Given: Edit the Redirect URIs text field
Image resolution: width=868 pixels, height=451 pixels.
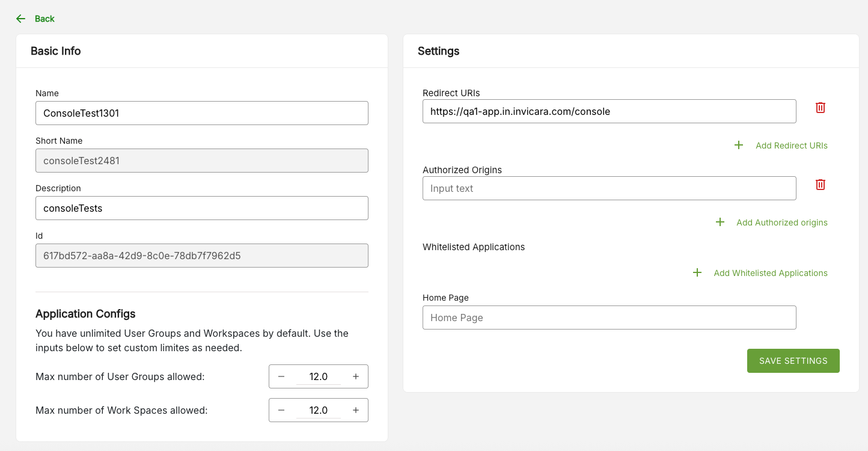Looking at the screenshot, I should [609, 111].
